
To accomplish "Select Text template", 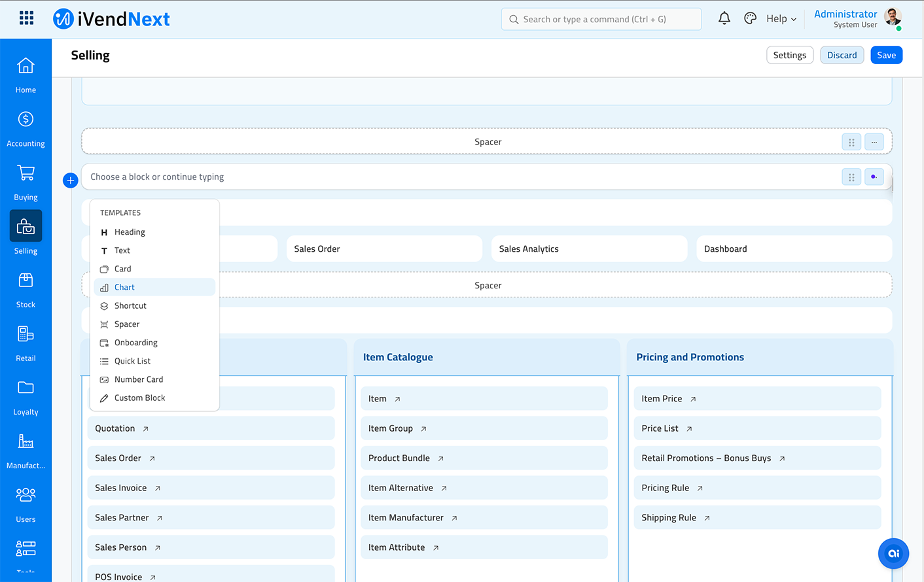I will click(154, 250).
